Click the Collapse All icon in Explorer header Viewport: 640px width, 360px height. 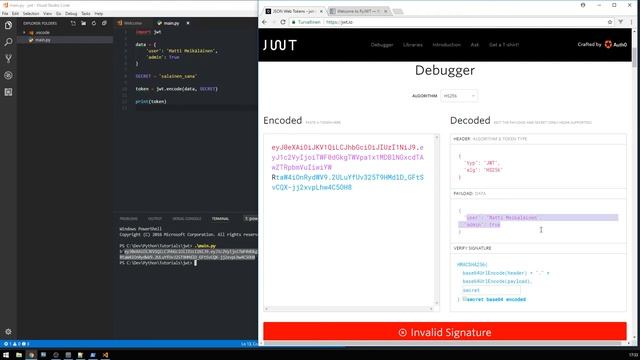(104, 23)
